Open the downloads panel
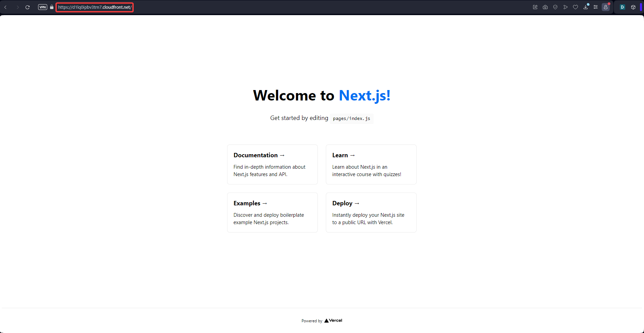 [x=586, y=7]
